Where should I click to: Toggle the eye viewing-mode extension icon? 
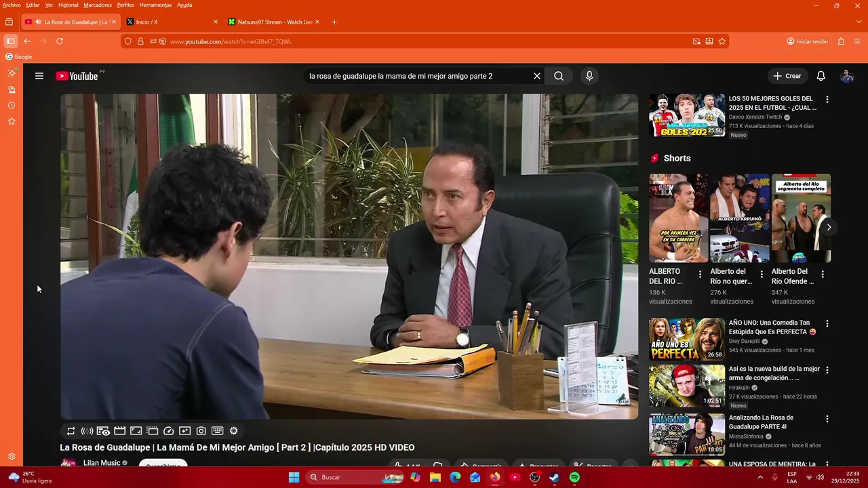(x=103, y=431)
